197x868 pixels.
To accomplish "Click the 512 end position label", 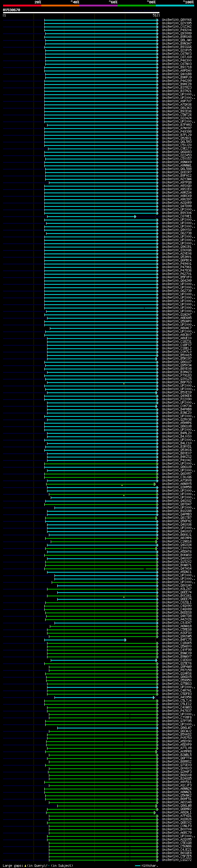I will tap(155, 15).
